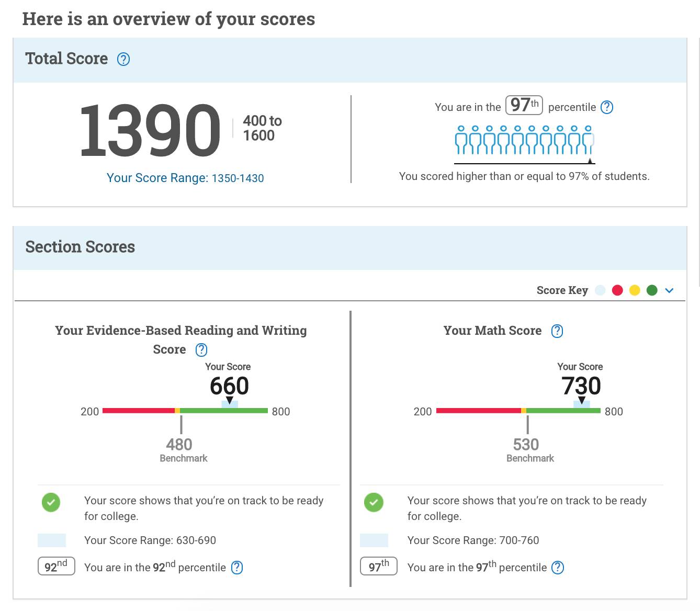Click the 92nd percentile badge
Image resolution: width=700 pixels, height=611 pixels.
click(x=55, y=566)
